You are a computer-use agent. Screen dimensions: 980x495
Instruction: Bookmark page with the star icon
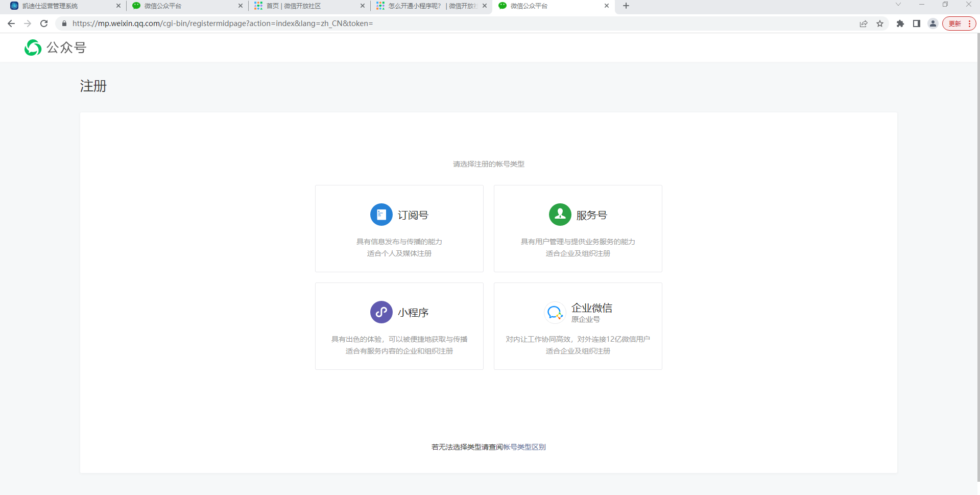[880, 23]
